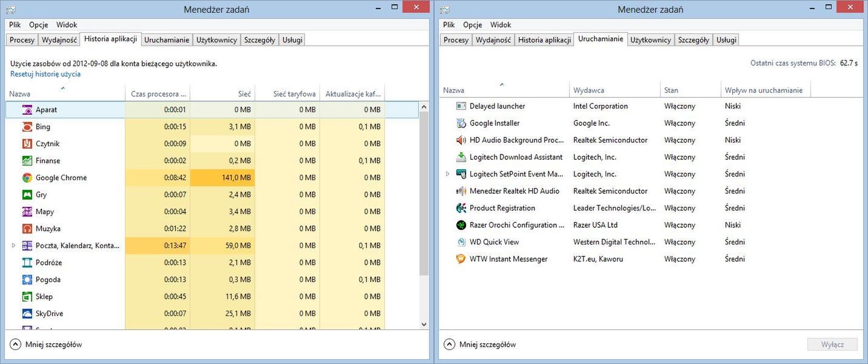Screen dimensions: 868x364
Task: Select the Finanse app icon
Action: (27, 161)
